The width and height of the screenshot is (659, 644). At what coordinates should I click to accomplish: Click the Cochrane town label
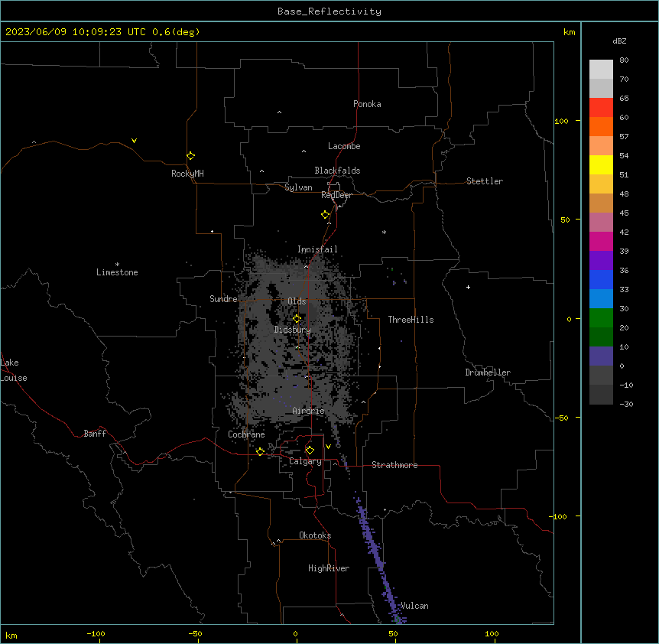(x=246, y=434)
